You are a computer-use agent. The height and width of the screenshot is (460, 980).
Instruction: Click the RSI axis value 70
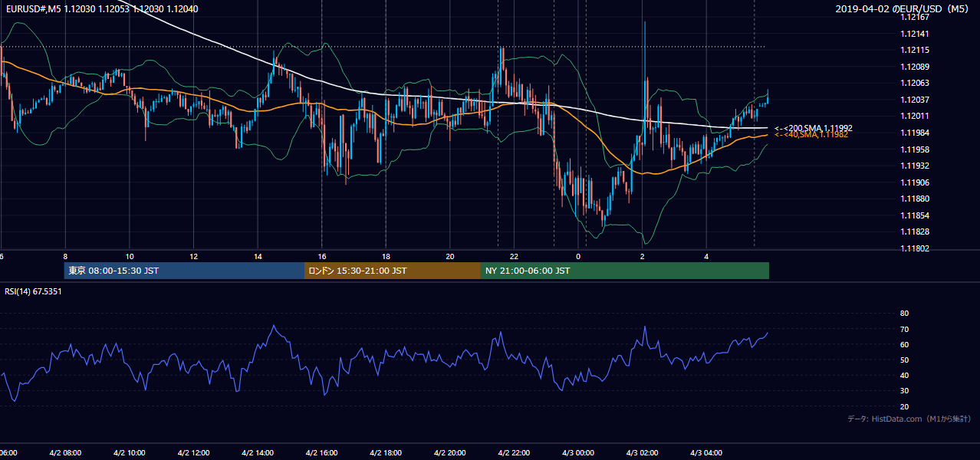point(904,329)
